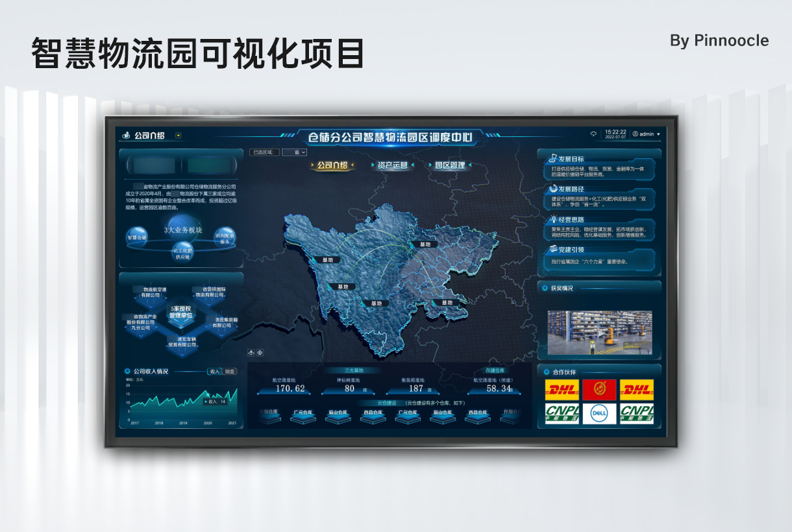Click the 已选区域 label
792x532 pixels.
point(264,152)
